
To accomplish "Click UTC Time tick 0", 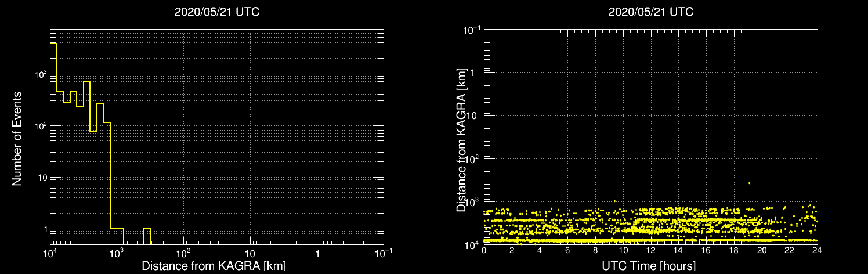I will (x=484, y=251).
